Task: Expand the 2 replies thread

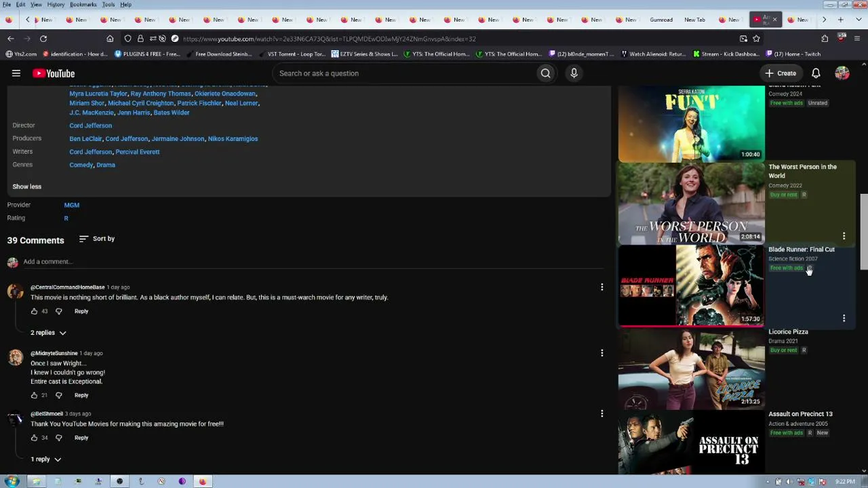Action: [x=48, y=333]
